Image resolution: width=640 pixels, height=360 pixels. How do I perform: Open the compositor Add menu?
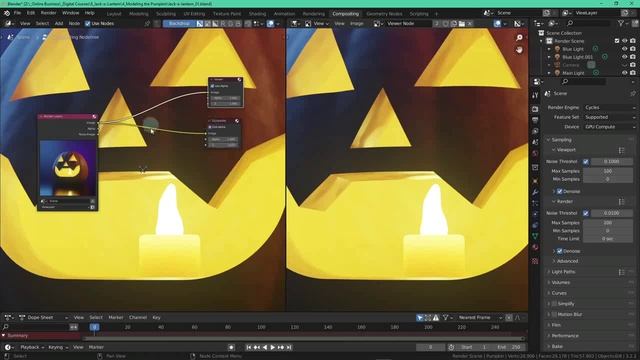click(59, 24)
